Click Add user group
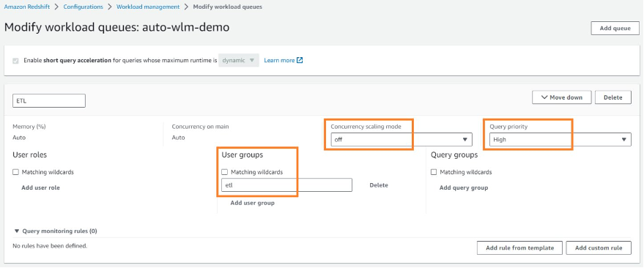Screen dimensions: 644x268 252,203
